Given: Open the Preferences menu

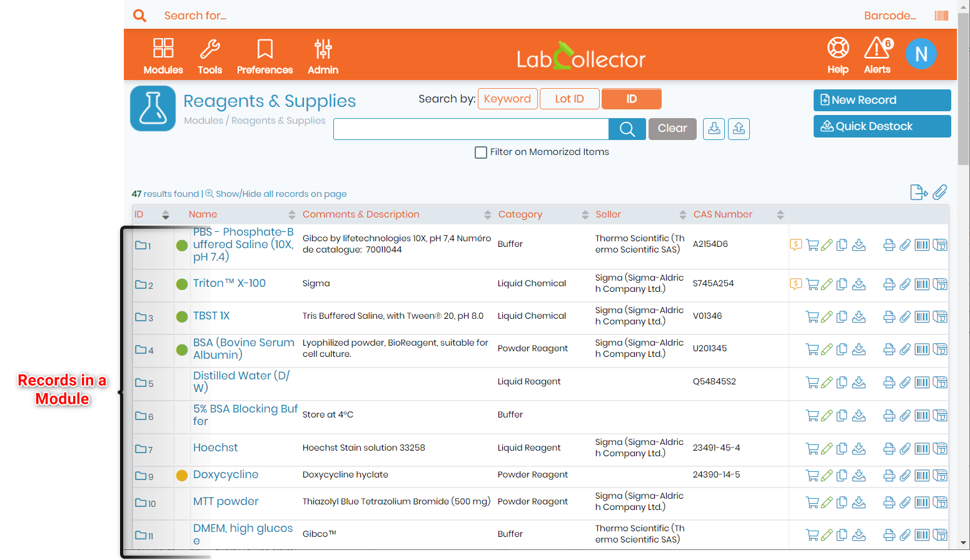Looking at the screenshot, I should 265,56.
